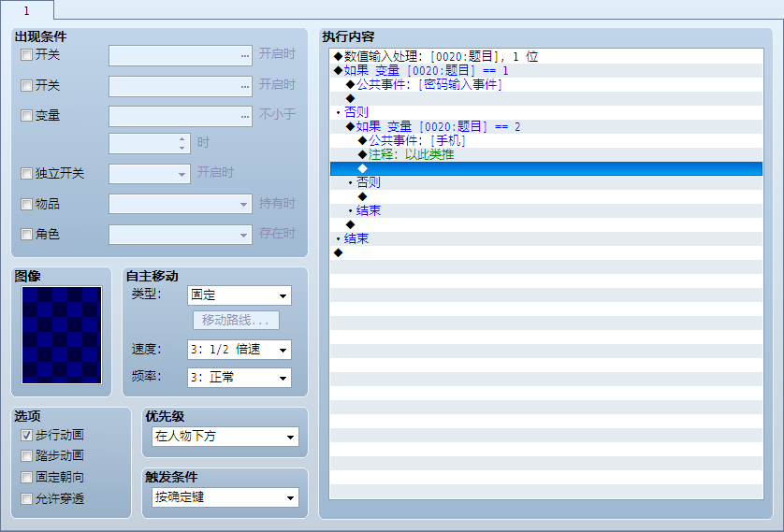Image resolution: width=784 pixels, height=532 pixels.
Task: Click the variable condition value spinner
Action: point(150,144)
